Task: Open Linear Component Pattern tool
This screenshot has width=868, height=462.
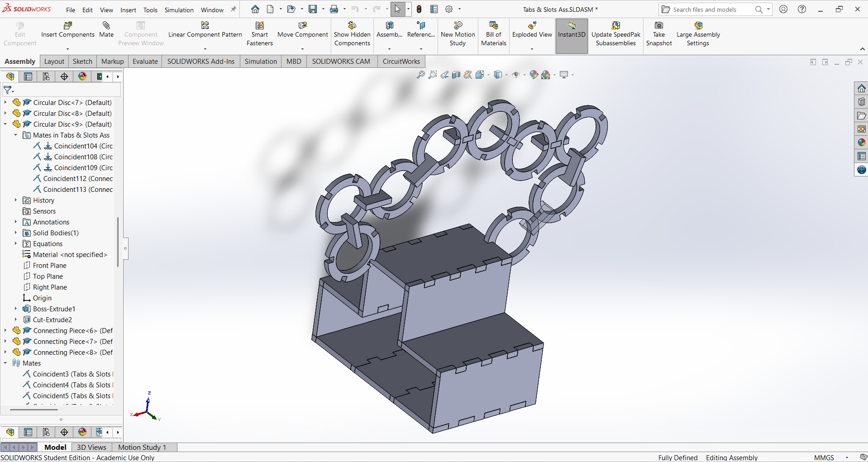Action: 205,29
